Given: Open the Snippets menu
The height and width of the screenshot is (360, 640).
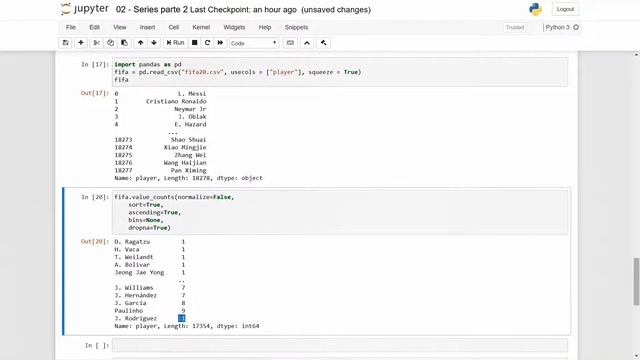Looking at the screenshot, I should [296, 27].
